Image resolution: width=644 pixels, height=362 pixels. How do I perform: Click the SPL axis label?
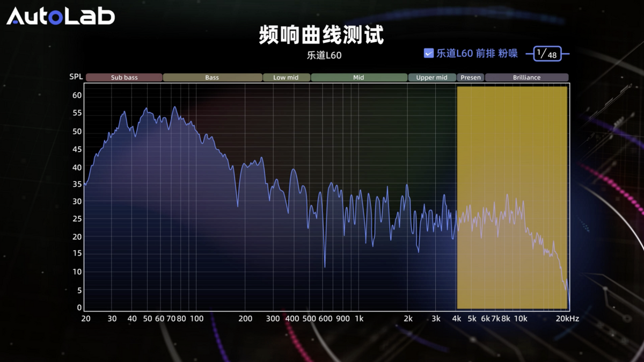click(x=76, y=77)
